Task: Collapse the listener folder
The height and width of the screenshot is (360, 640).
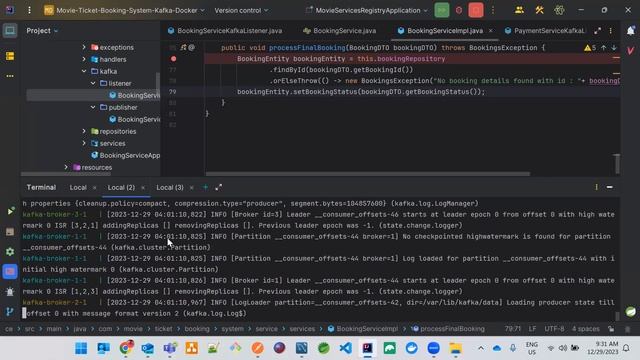Action: click(x=93, y=83)
